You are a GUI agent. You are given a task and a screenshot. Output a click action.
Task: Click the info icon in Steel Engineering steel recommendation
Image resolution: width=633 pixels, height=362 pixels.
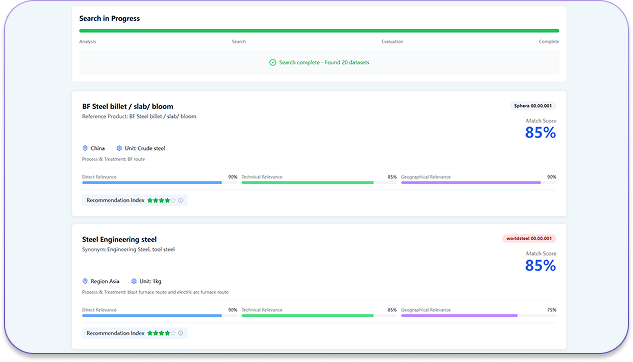[181, 333]
